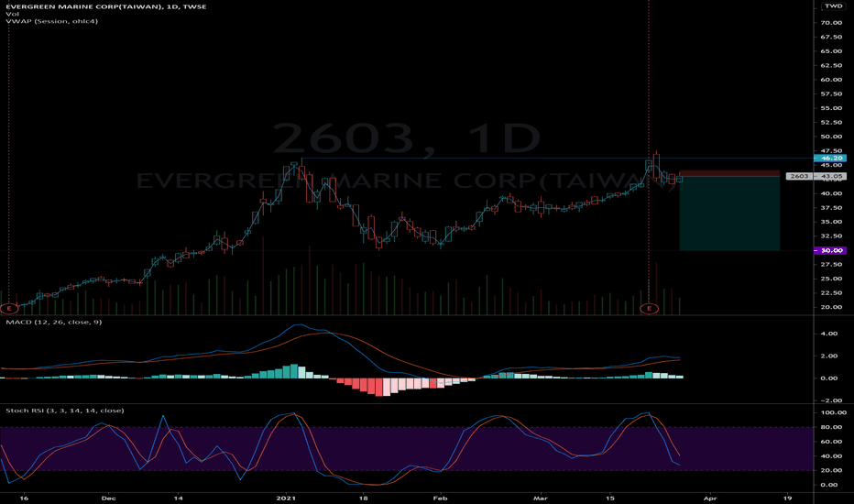
Task: Click the 27.50 price axis value
Action: [832, 264]
